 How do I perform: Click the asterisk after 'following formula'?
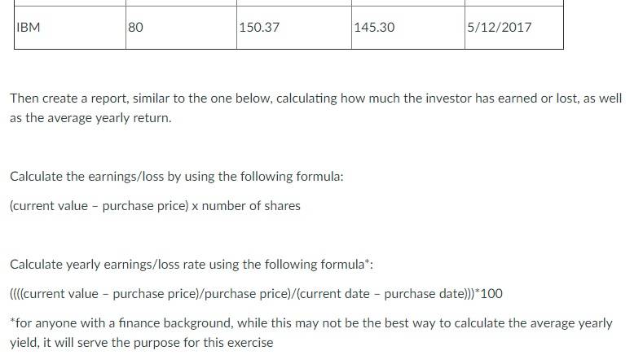coord(367,262)
